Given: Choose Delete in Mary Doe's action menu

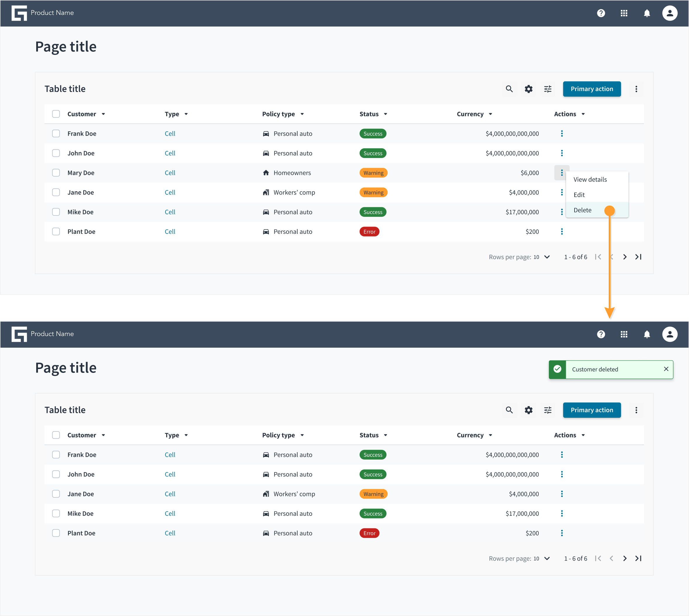Looking at the screenshot, I should [x=597, y=210].
